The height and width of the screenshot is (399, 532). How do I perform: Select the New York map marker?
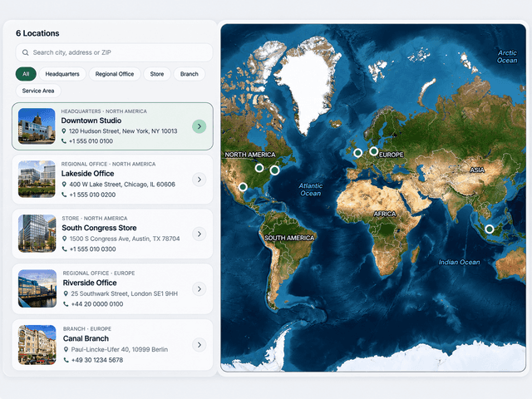pyautogui.click(x=274, y=170)
